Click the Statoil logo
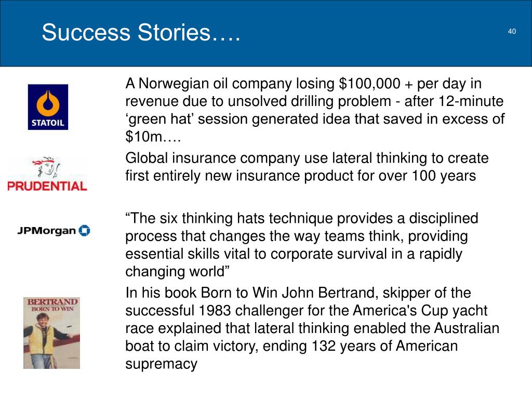 pos(48,107)
